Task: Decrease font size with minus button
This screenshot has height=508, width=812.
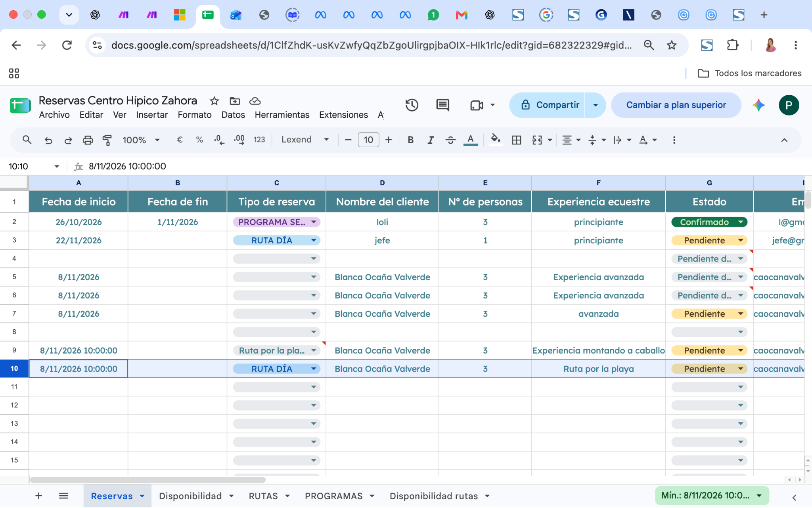Action: 348,140
